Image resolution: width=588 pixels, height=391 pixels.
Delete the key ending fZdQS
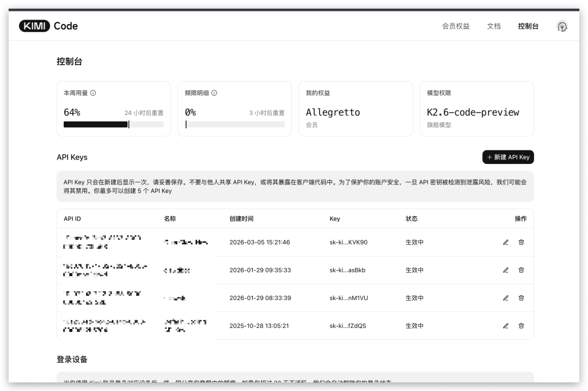click(x=521, y=326)
